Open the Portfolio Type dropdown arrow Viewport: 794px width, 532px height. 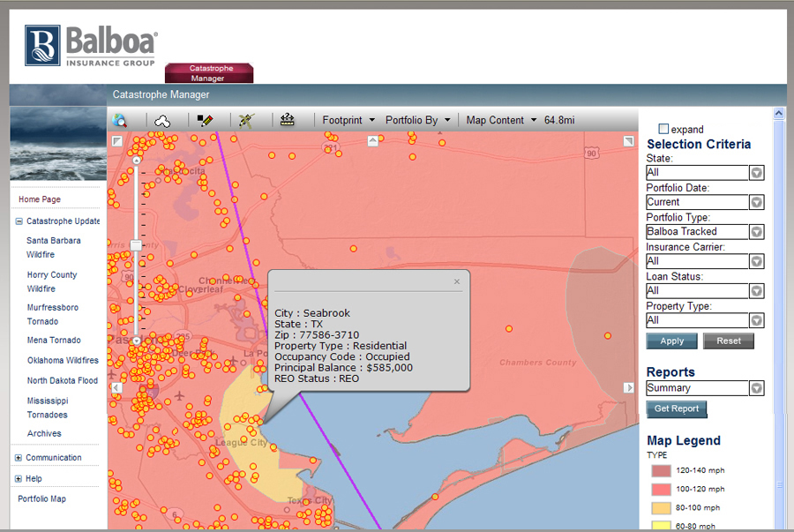757,232
